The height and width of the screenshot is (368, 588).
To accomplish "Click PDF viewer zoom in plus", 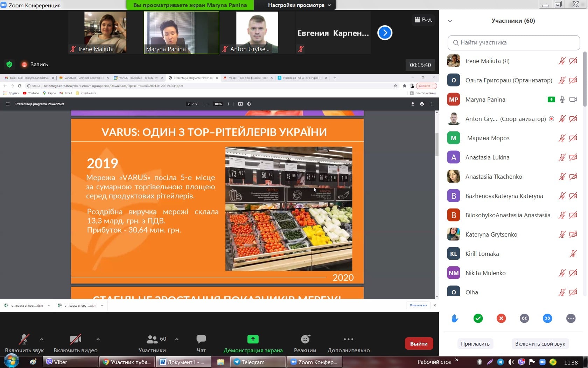I will [229, 104].
